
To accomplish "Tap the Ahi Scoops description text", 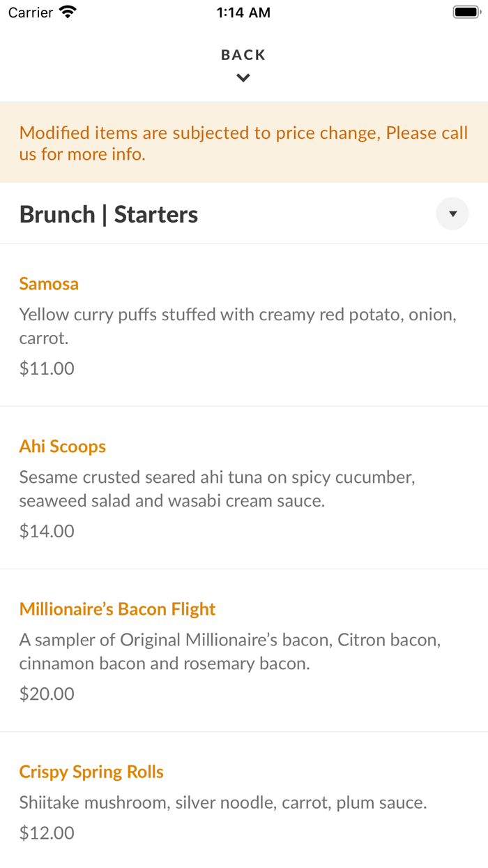I will click(x=217, y=488).
